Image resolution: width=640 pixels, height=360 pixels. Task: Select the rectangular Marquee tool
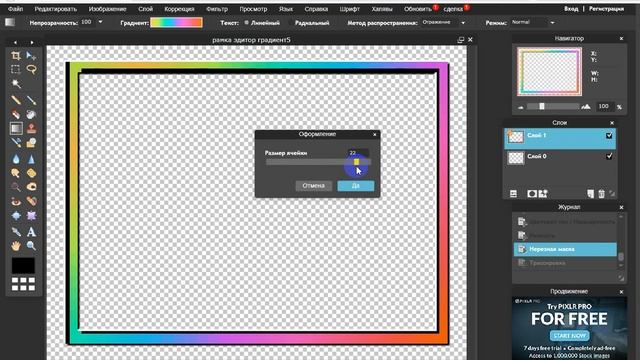16,69
